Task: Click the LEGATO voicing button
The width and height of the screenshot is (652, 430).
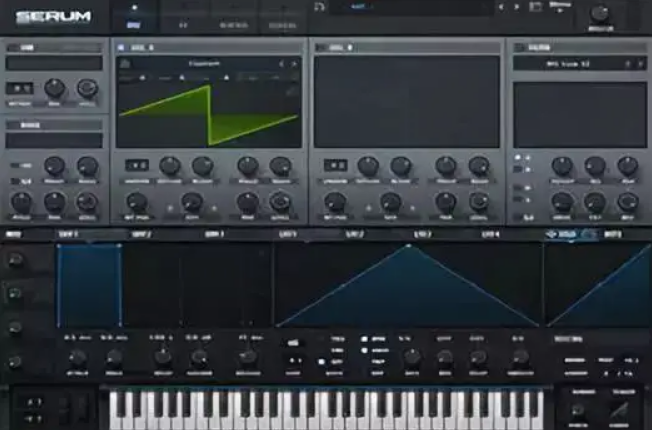Action: [574, 374]
